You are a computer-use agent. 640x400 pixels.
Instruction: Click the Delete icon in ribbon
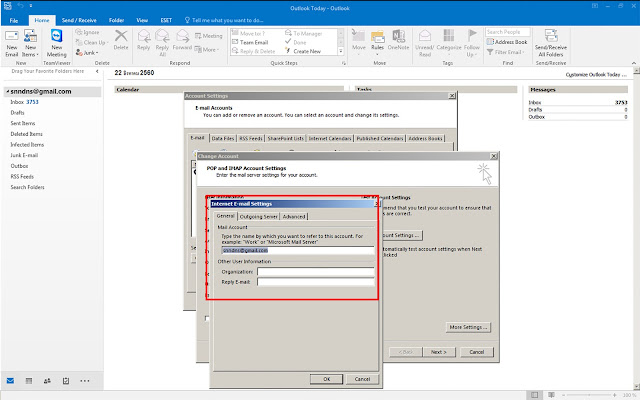click(x=121, y=40)
